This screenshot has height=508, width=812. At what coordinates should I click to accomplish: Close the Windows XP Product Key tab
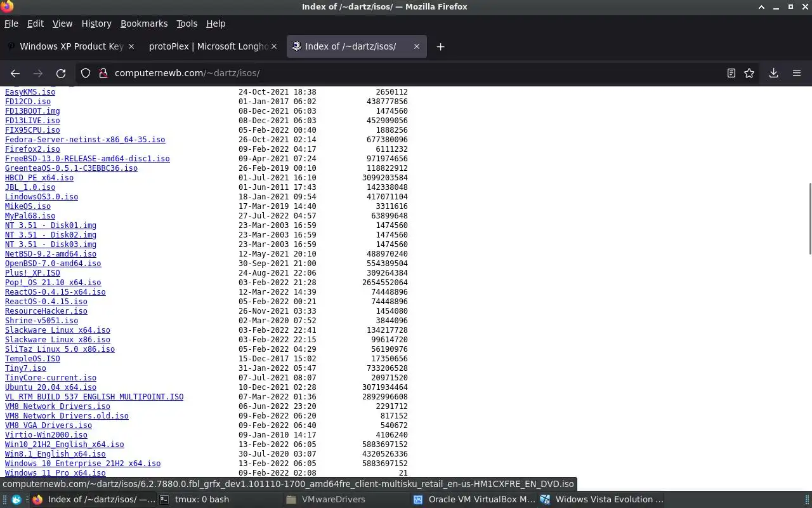coord(131,46)
